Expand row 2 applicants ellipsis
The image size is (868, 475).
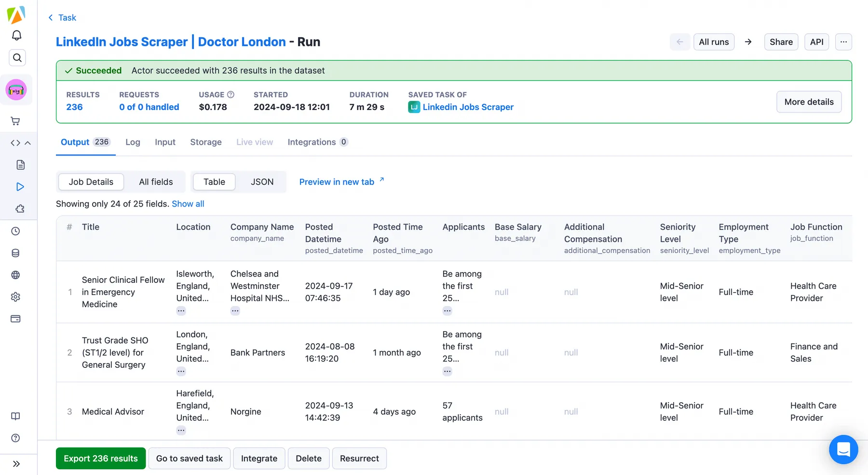(447, 371)
